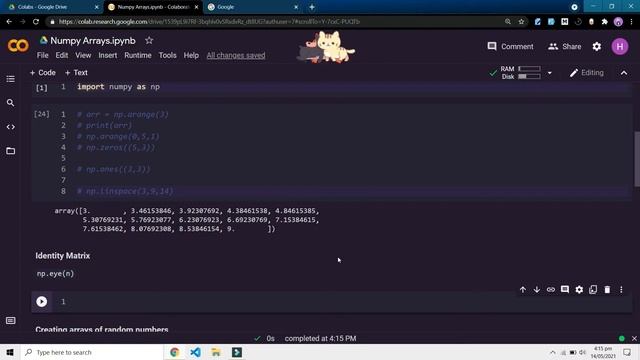Open Visual Studio Code from the taskbar

tap(195, 352)
